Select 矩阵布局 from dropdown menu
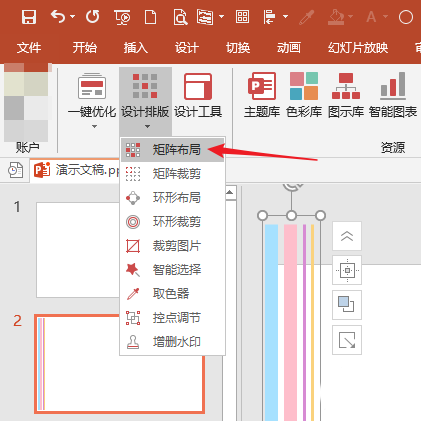The image size is (421, 421). [172, 150]
